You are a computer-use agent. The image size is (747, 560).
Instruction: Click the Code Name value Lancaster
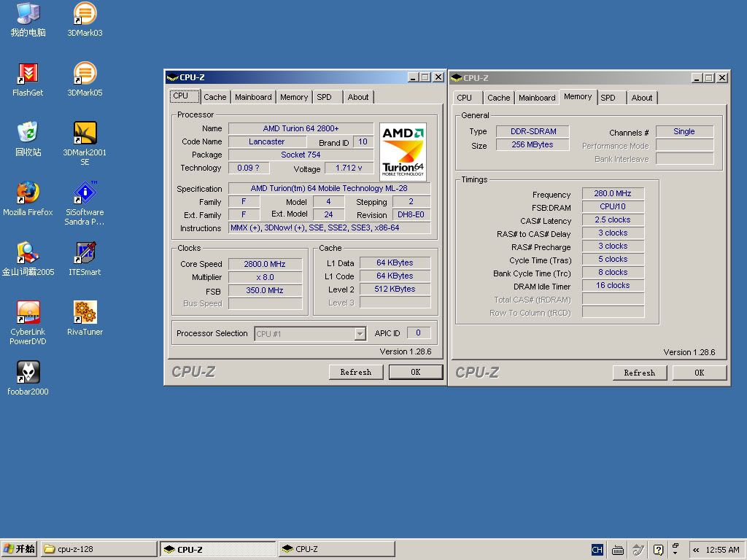[x=267, y=142]
